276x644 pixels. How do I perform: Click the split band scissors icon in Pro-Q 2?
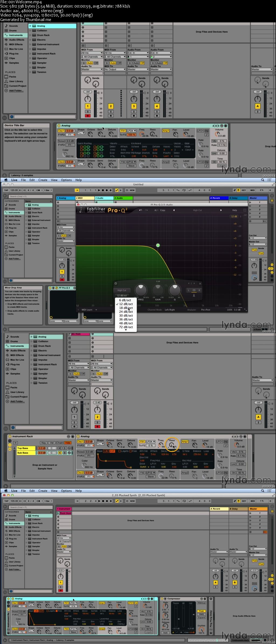pos(194,295)
